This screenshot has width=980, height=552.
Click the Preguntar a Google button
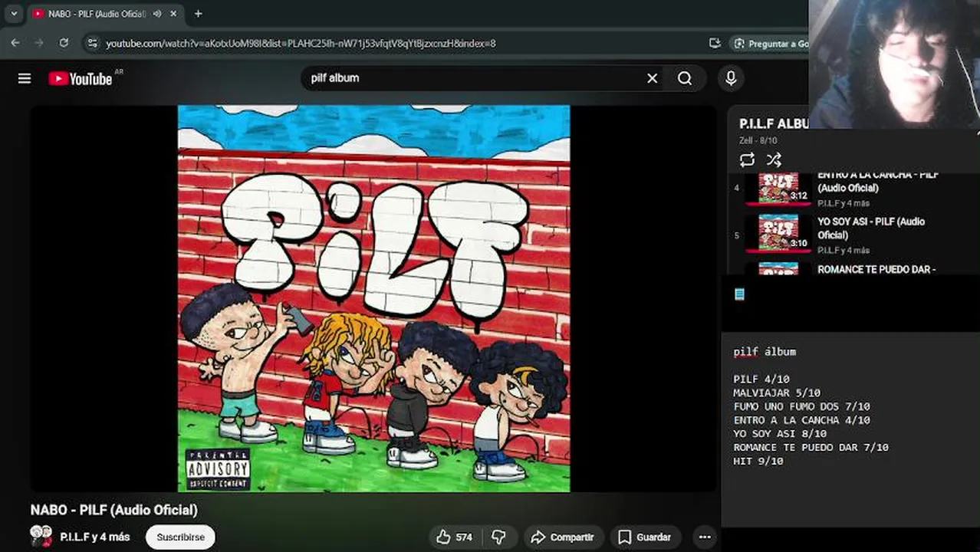pyautogui.click(x=771, y=44)
